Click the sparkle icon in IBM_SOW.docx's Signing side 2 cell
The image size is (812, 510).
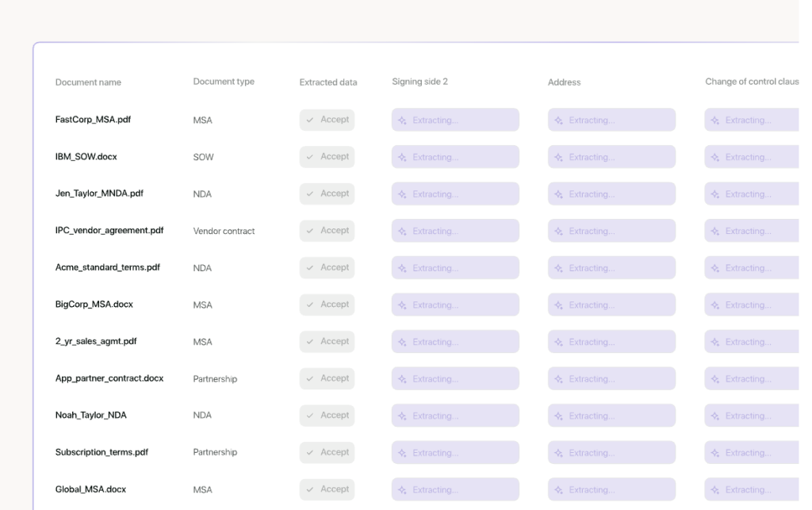(402, 158)
